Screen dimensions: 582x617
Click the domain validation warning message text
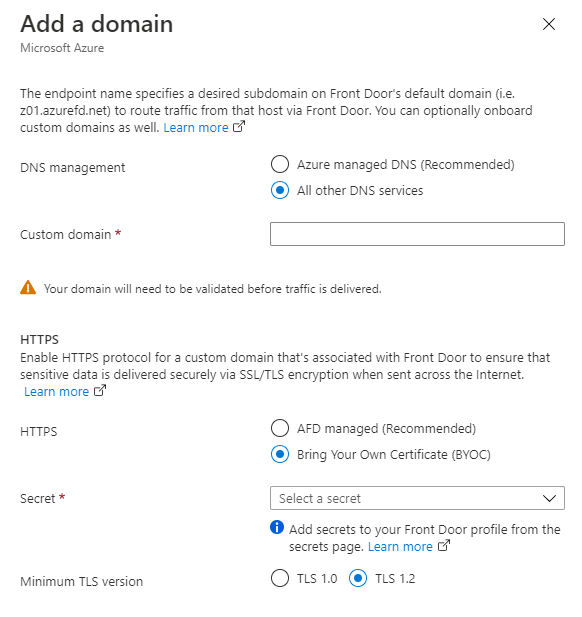click(x=212, y=289)
